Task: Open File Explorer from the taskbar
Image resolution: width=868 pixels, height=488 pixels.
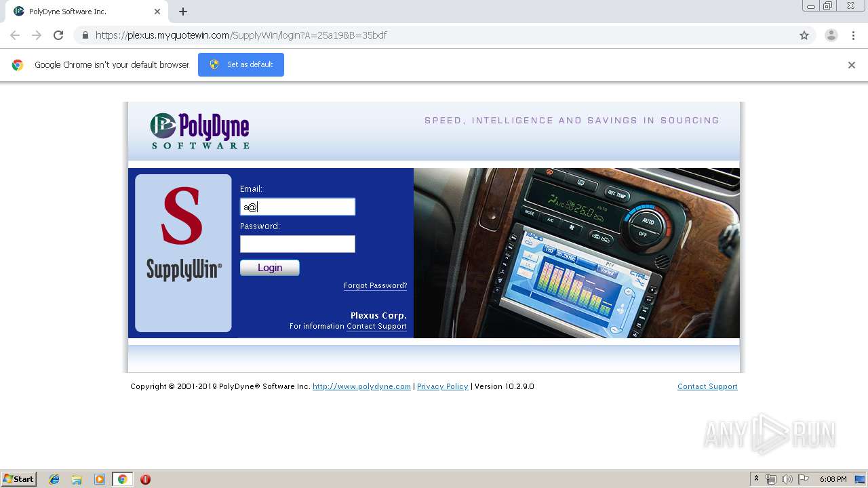Action: click(77, 479)
